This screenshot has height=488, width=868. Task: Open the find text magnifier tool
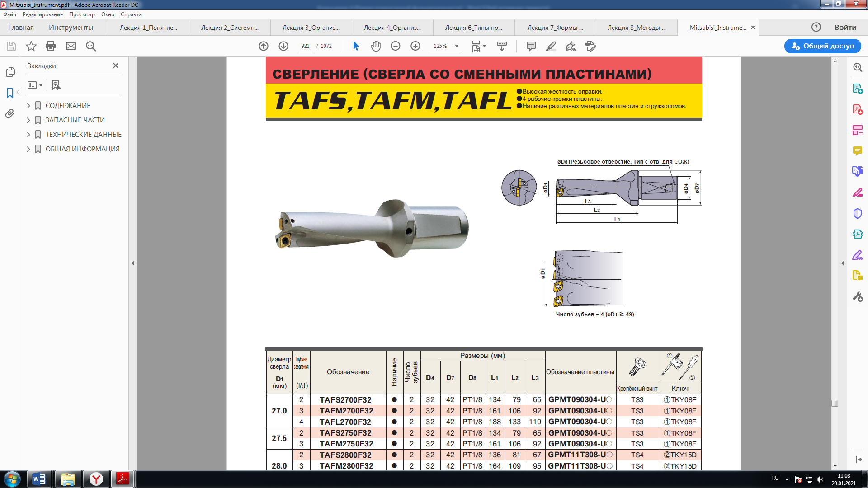91,46
